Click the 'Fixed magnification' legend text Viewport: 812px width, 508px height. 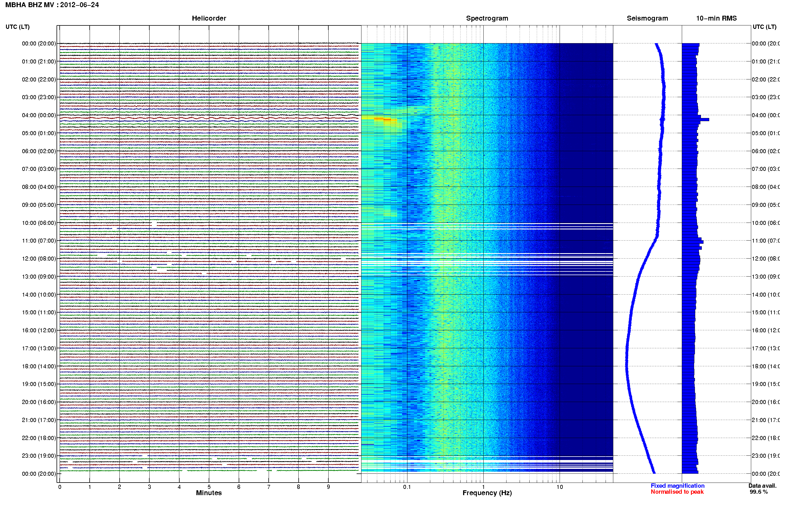678,486
